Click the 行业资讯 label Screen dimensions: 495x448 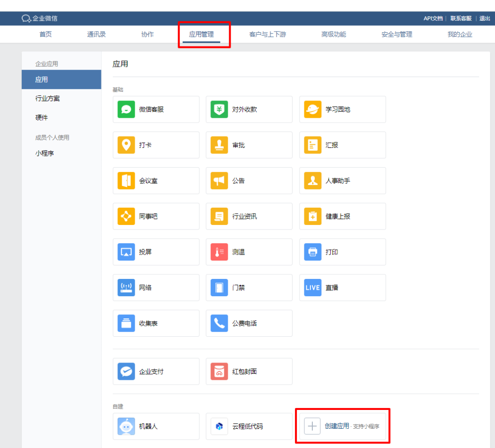pos(245,216)
